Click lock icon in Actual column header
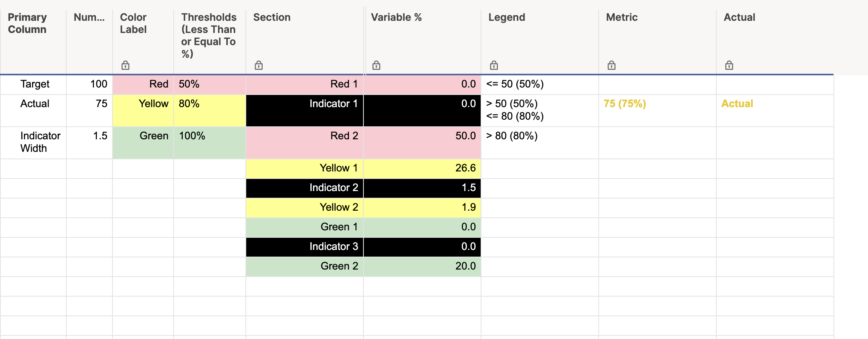 (729, 65)
